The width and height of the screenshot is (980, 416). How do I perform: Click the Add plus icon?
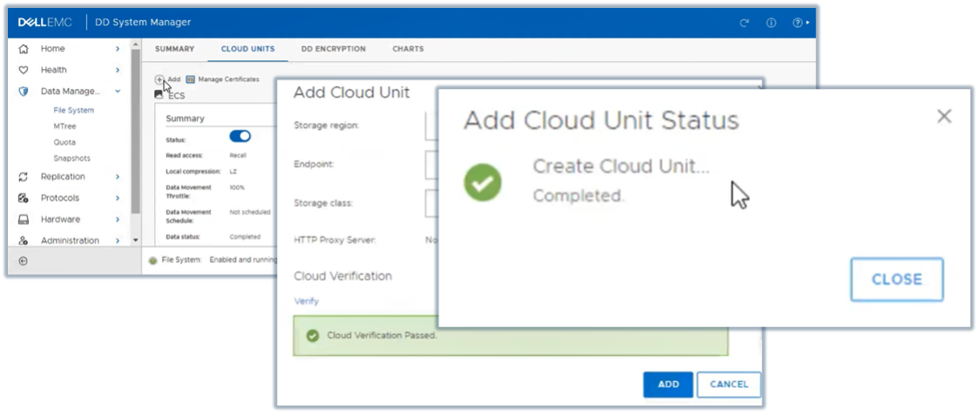pos(159,79)
